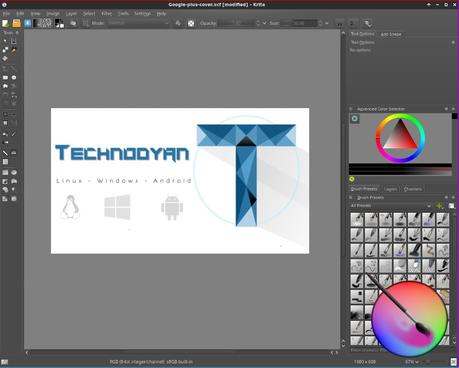Select the Color picker tool in the toolbox
This screenshot has width=459, height=368.
point(14,134)
